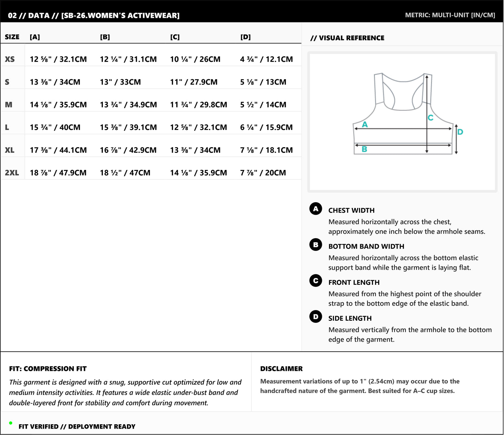
Task: Click the METRIC: MULTI-UNIT [IN/CM] label
Action: pyautogui.click(x=450, y=15)
